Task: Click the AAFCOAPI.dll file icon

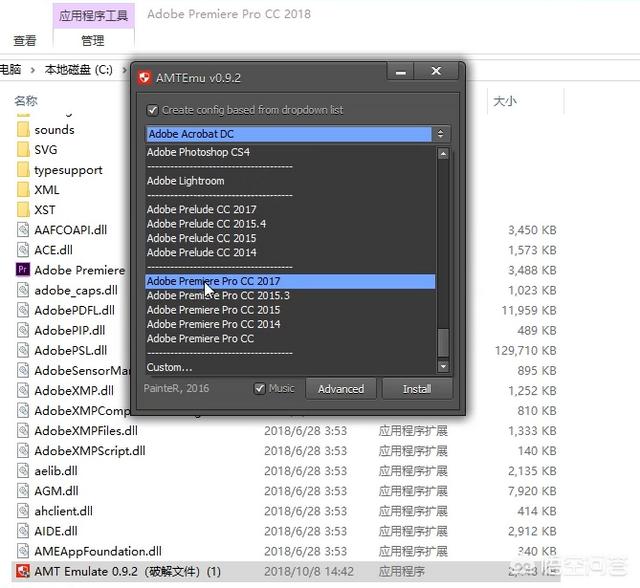Action: (x=23, y=230)
